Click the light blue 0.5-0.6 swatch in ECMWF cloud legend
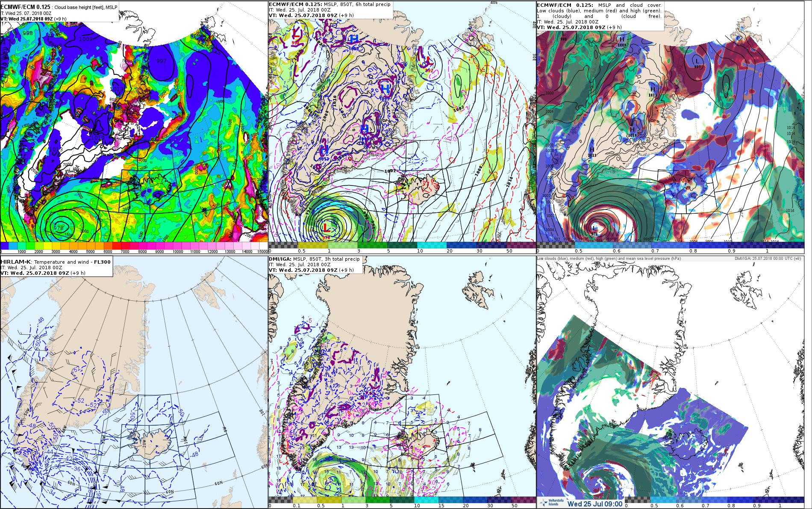 [593, 245]
